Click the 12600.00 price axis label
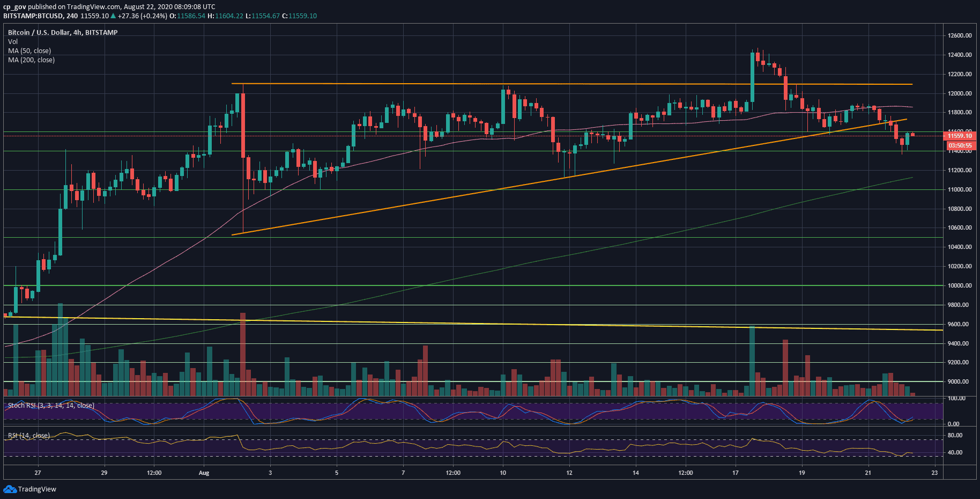 tap(960, 35)
